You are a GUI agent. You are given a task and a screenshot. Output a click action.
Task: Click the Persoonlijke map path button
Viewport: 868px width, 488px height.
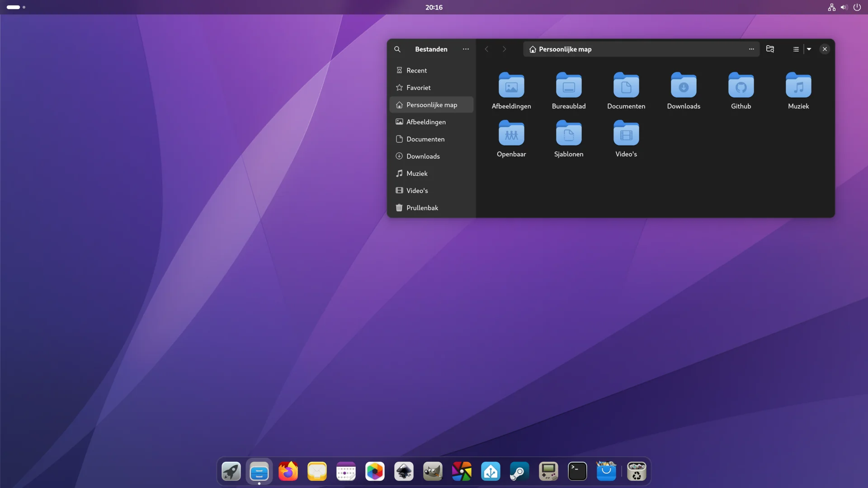(561, 49)
